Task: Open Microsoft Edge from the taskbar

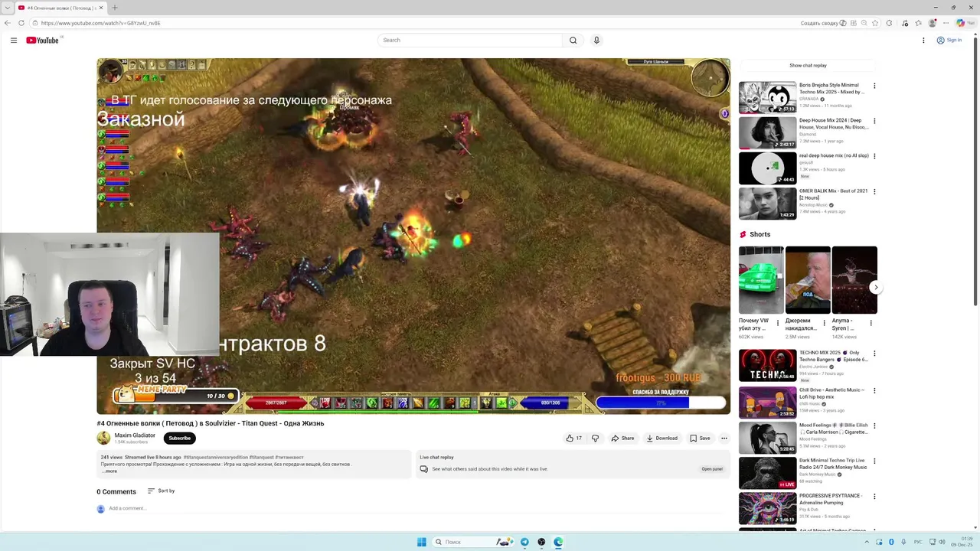Action: click(x=558, y=542)
